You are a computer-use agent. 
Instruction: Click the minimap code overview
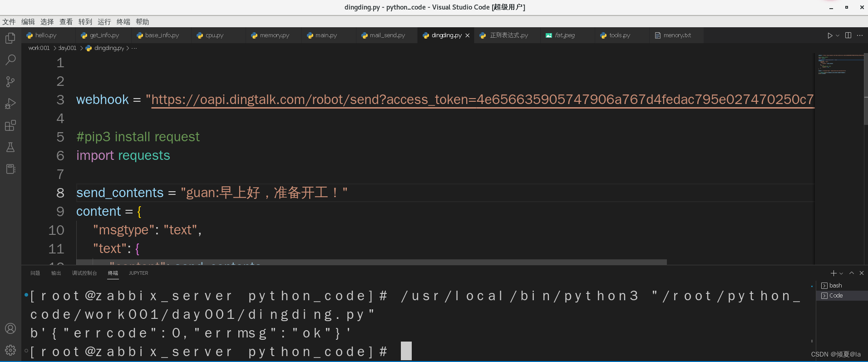(x=840, y=64)
